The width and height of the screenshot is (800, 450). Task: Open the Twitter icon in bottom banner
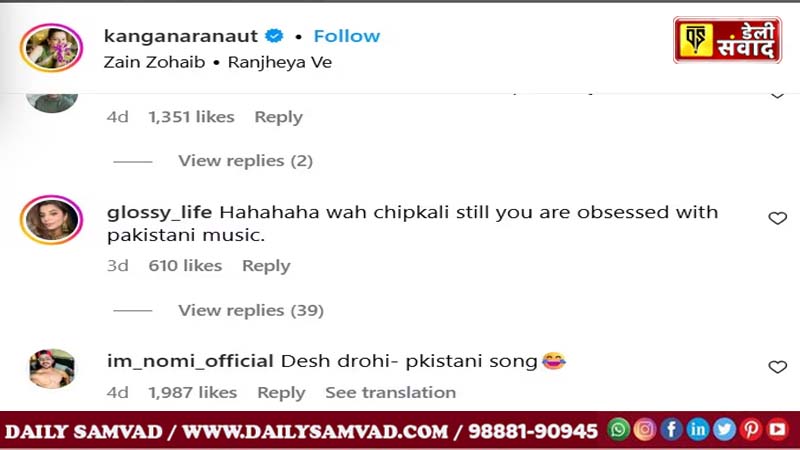click(x=724, y=430)
